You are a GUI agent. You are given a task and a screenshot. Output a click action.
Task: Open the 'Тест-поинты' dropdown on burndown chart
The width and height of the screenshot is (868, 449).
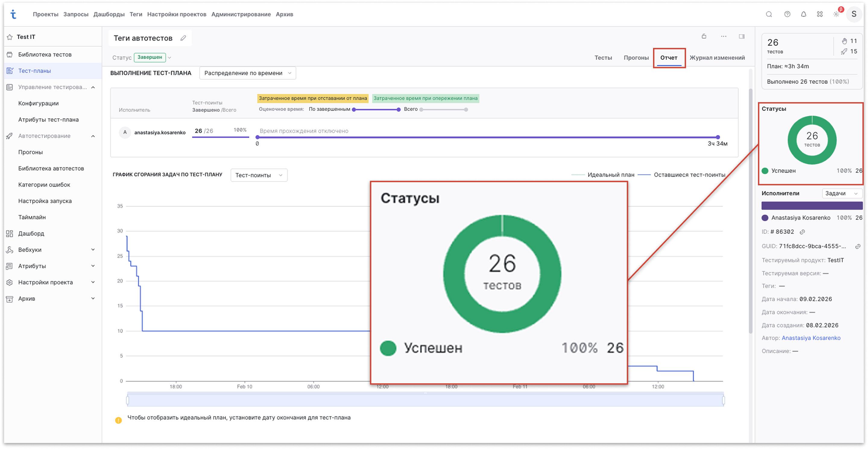pos(258,175)
